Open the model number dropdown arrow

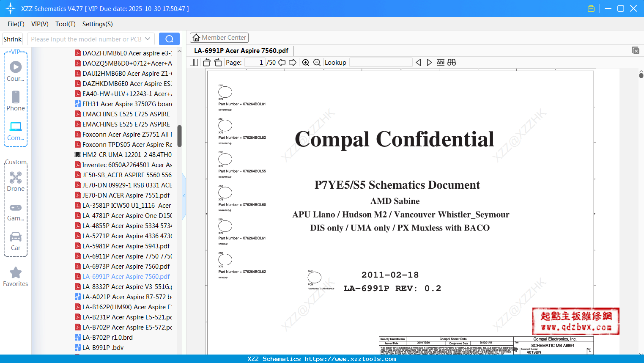pos(148,39)
